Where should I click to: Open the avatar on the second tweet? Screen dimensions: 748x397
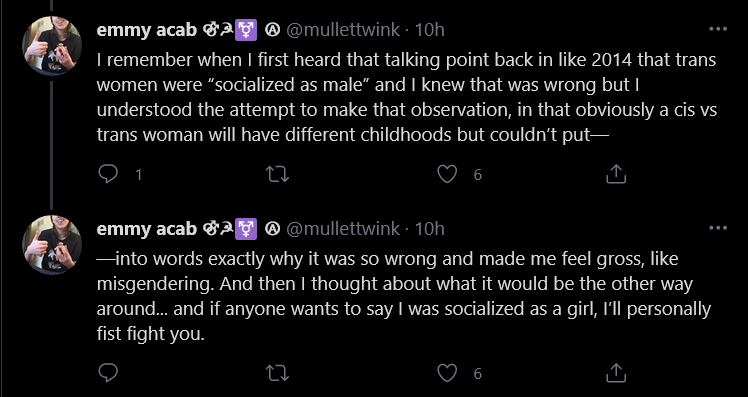pyautogui.click(x=52, y=245)
